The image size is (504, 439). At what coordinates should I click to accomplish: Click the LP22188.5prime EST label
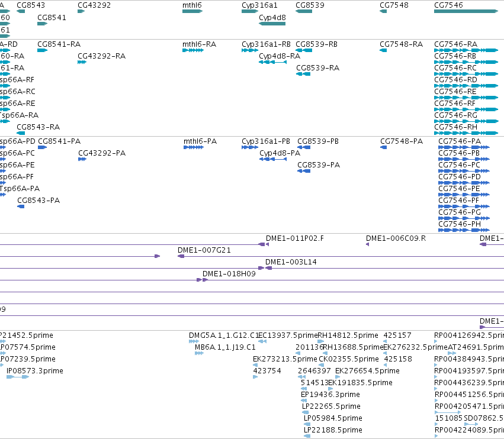click(x=333, y=430)
